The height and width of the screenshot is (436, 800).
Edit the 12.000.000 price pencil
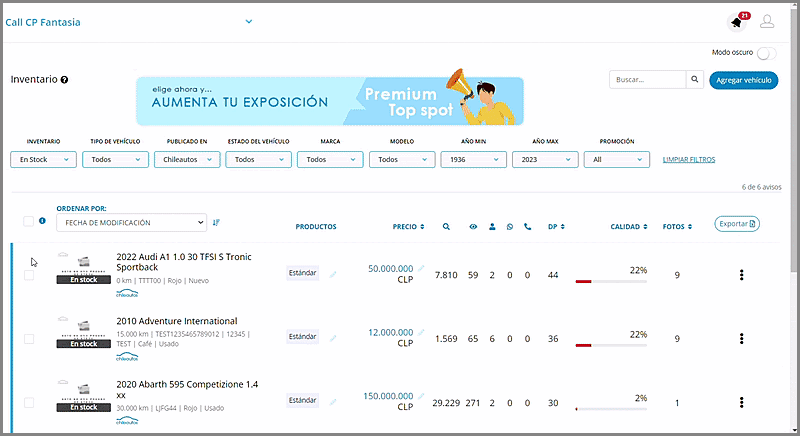421,332
